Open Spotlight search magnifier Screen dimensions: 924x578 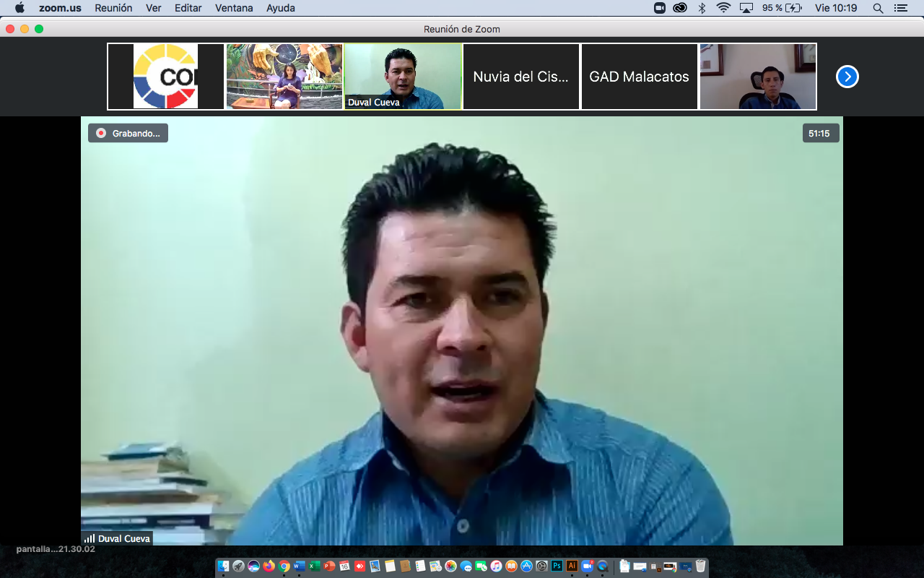point(878,8)
